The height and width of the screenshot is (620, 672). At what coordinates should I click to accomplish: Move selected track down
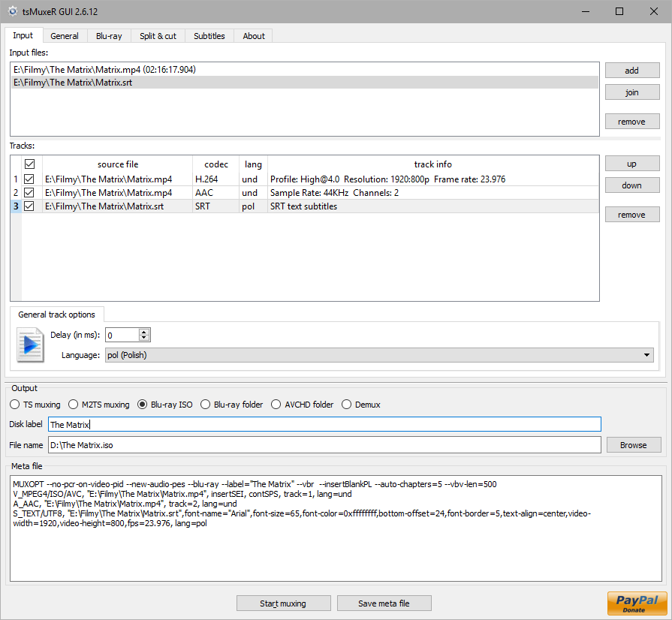(632, 185)
